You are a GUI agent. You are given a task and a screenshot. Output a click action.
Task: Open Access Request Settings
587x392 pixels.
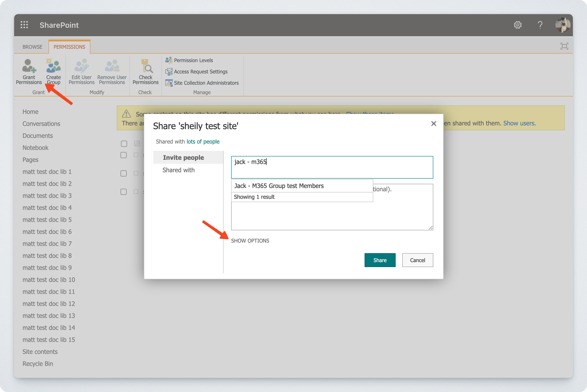pyautogui.click(x=201, y=72)
